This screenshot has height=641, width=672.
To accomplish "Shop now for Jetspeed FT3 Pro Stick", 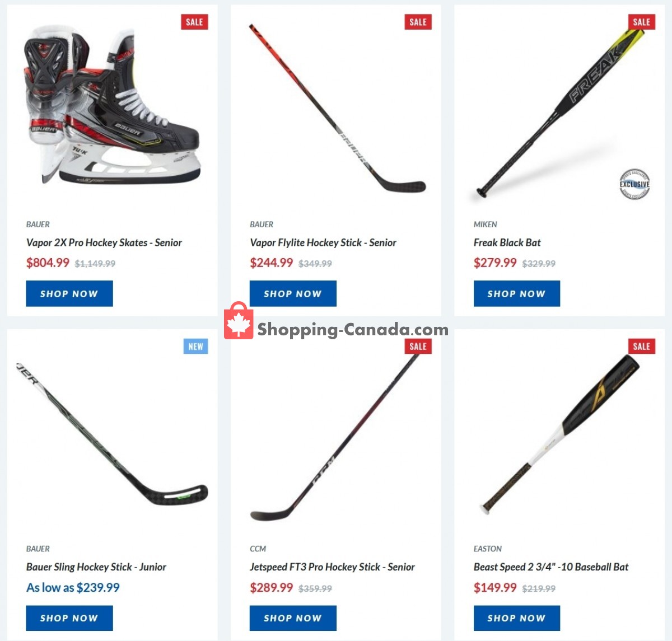I will 293,618.
